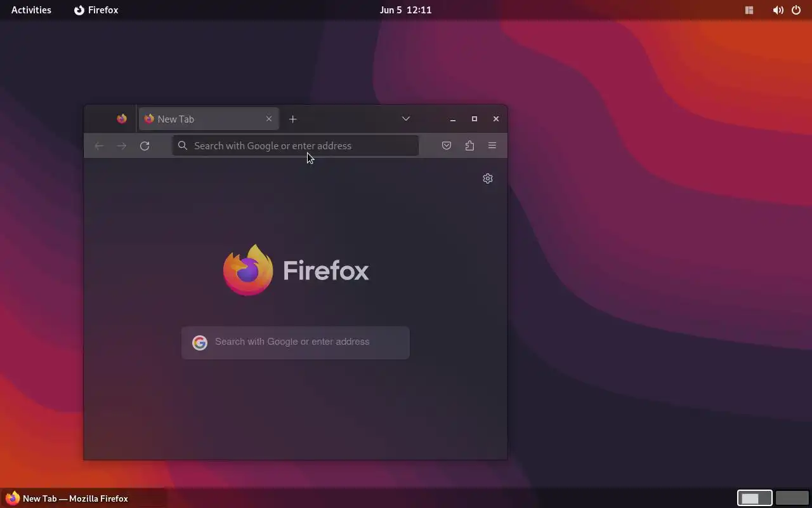Click the Firefox logo on new tab page
Viewport: 812px width, 508px height.
point(296,271)
